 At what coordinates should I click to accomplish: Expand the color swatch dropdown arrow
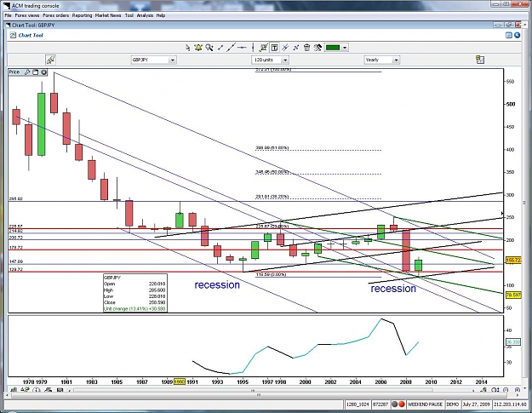pos(345,48)
